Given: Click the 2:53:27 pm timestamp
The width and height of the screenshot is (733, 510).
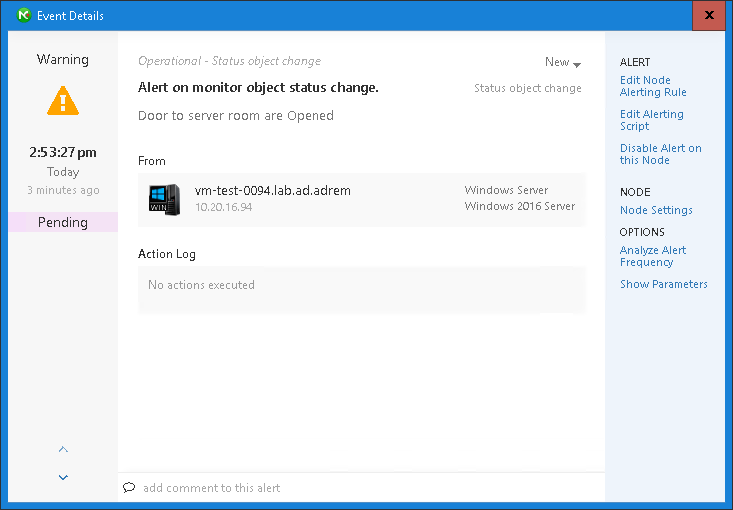Looking at the screenshot, I should click(x=63, y=152).
